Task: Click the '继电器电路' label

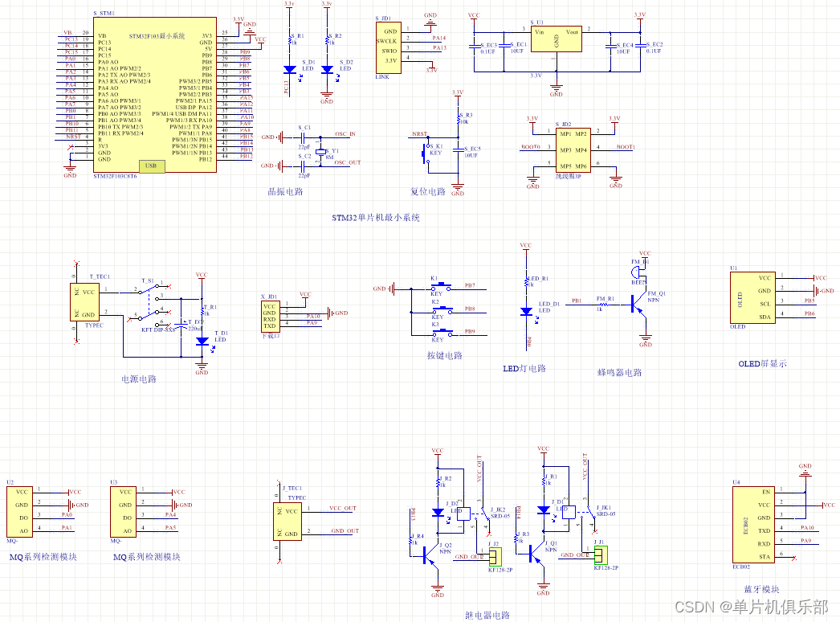Action: (487, 615)
